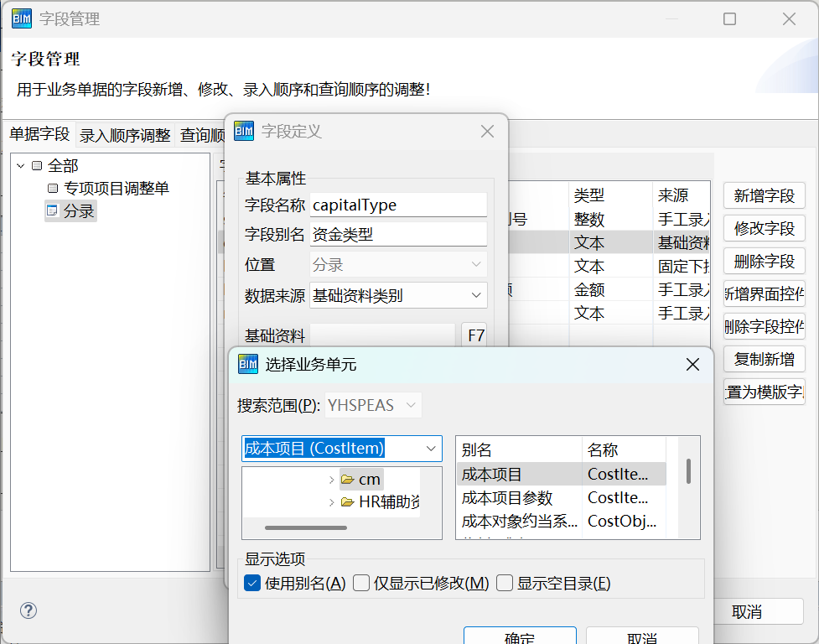
Task: Enable 仅显示已修改 checkbox
Action: 361,584
